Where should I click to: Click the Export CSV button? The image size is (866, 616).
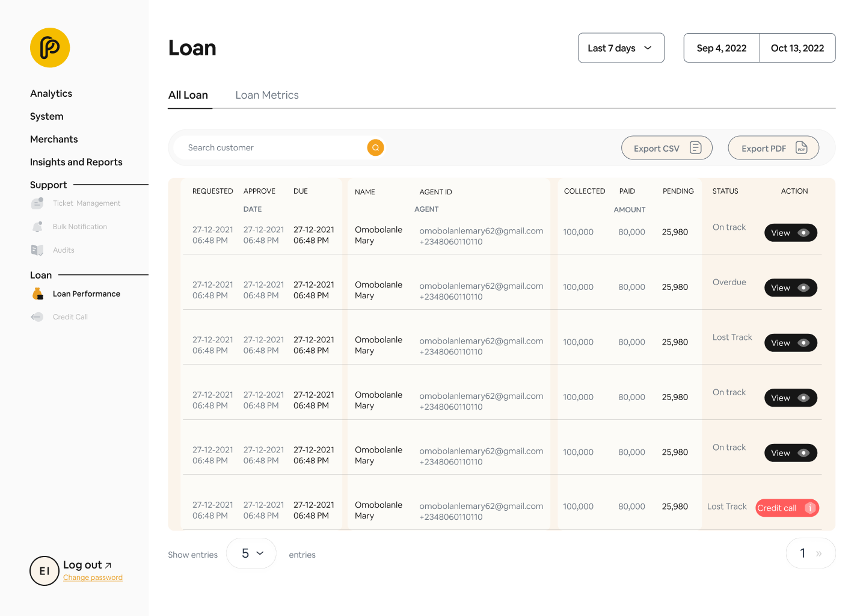667,148
